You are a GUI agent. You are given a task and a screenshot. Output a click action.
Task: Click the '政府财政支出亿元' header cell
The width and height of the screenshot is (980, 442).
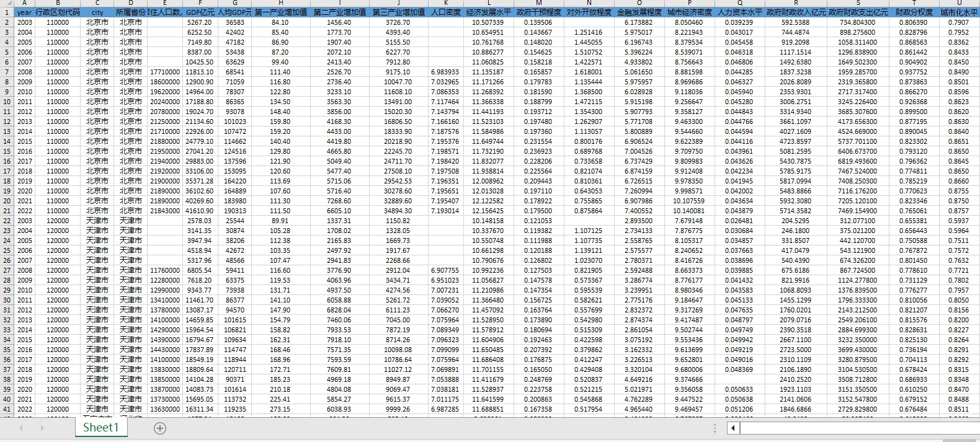(x=858, y=12)
